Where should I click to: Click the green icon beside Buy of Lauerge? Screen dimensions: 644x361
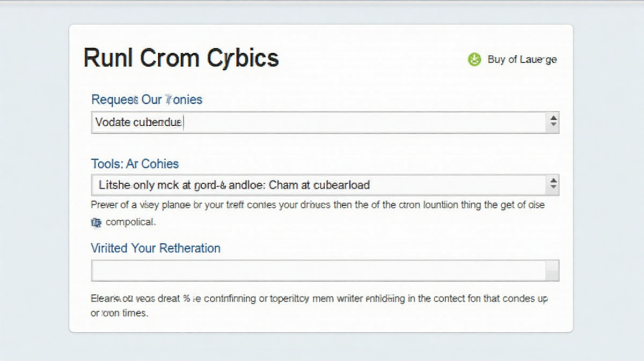point(474,60)
